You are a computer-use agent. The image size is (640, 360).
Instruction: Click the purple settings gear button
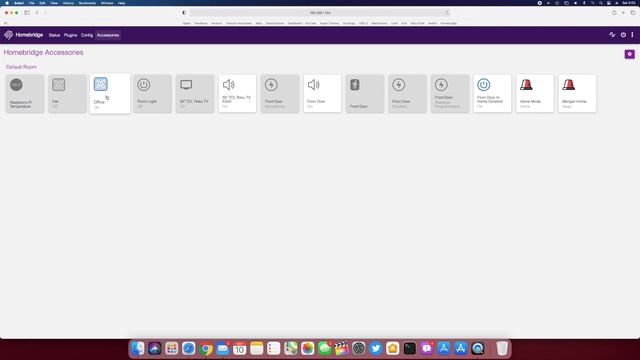click(629, 54)
